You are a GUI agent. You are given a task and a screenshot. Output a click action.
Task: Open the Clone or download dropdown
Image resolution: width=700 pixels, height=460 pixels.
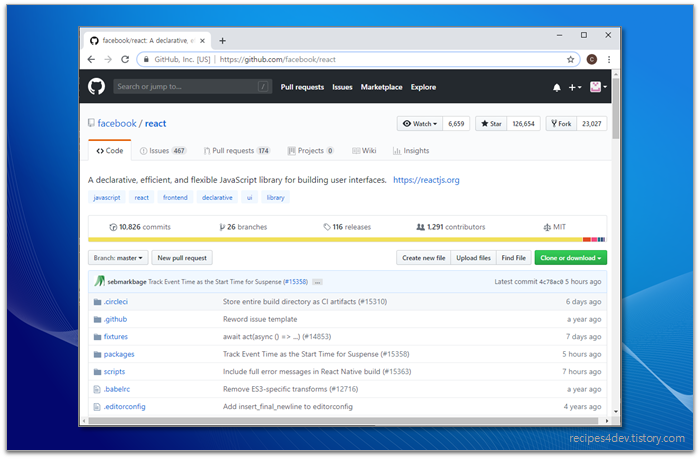[x=571, y=258]
